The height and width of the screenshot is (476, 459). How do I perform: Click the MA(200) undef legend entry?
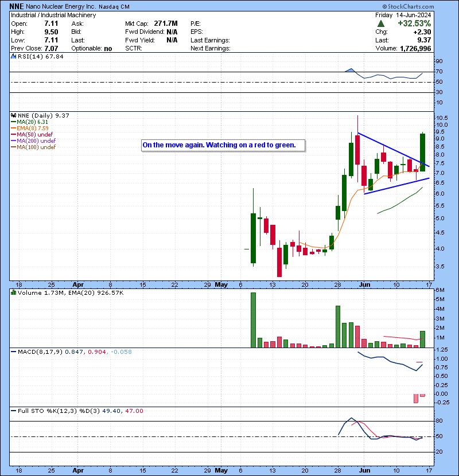point(33,141)
